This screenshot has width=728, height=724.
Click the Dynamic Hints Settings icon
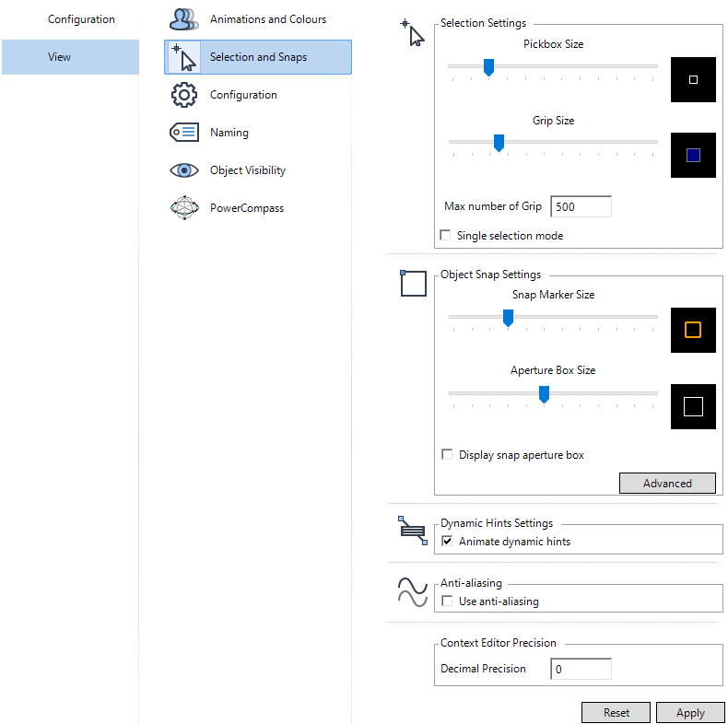(x=413, y=531)
